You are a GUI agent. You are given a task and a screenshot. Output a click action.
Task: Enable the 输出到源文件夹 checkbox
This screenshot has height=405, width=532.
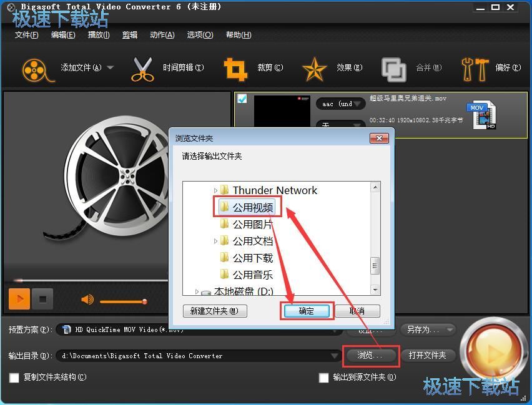323,378
